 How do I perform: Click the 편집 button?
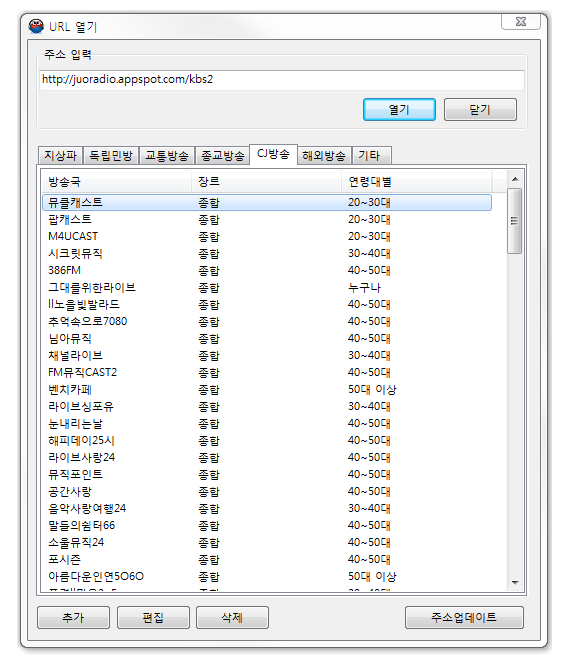153,618
